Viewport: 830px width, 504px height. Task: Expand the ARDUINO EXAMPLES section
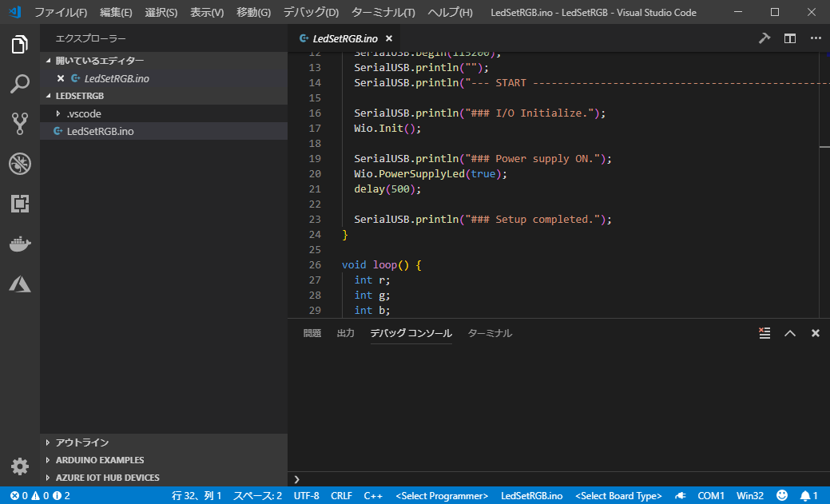pyautogui.click(x=164, y=460)
